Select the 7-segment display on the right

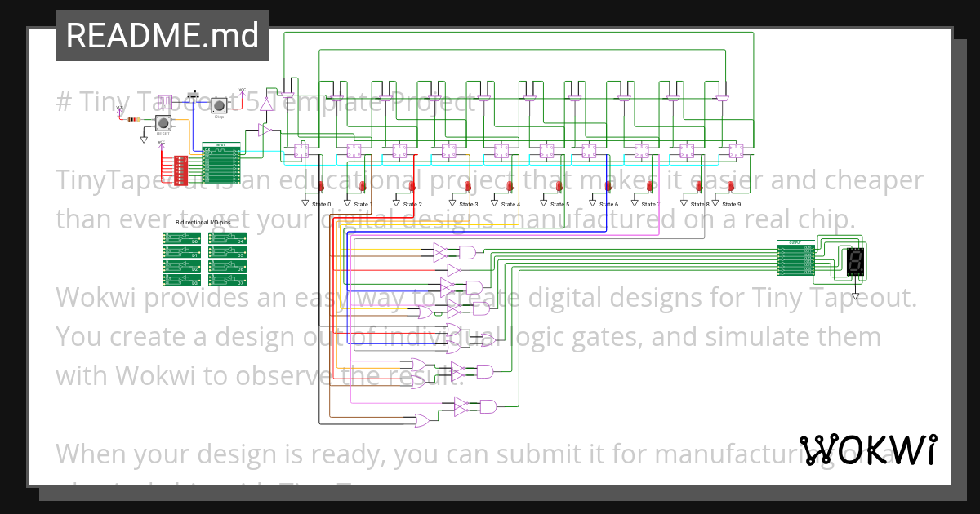[855, 261]
